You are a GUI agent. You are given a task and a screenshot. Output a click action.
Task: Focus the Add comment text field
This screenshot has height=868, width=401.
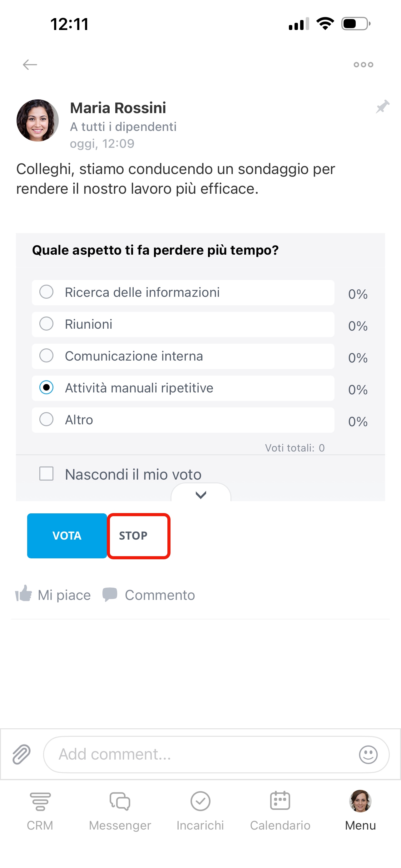[202, 754]
